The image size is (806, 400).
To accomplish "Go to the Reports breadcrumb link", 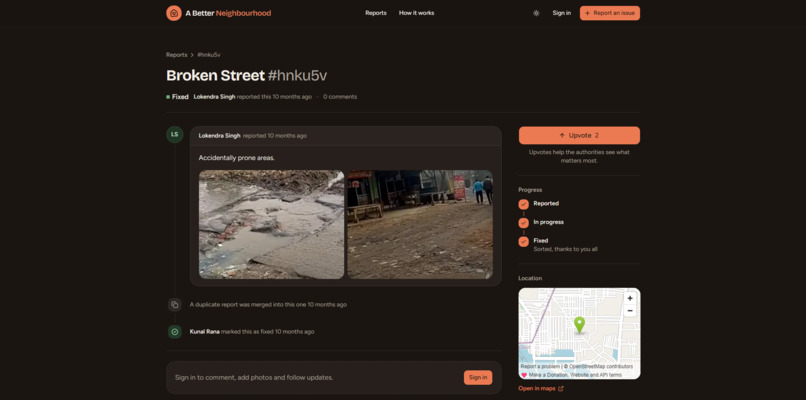I will 176,54.
